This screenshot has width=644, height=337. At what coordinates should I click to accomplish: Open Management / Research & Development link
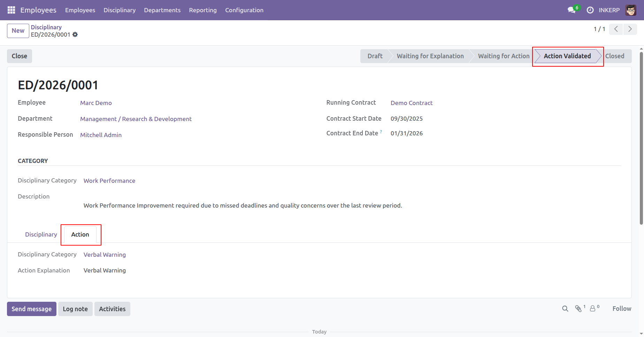pos(136,119)
